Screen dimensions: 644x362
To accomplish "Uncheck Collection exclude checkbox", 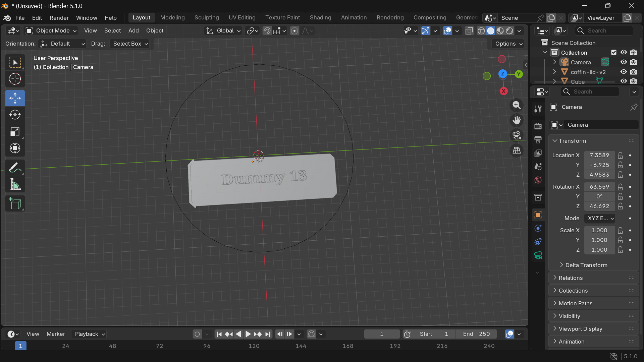I will pyautogui.click(x=614, y=53).
